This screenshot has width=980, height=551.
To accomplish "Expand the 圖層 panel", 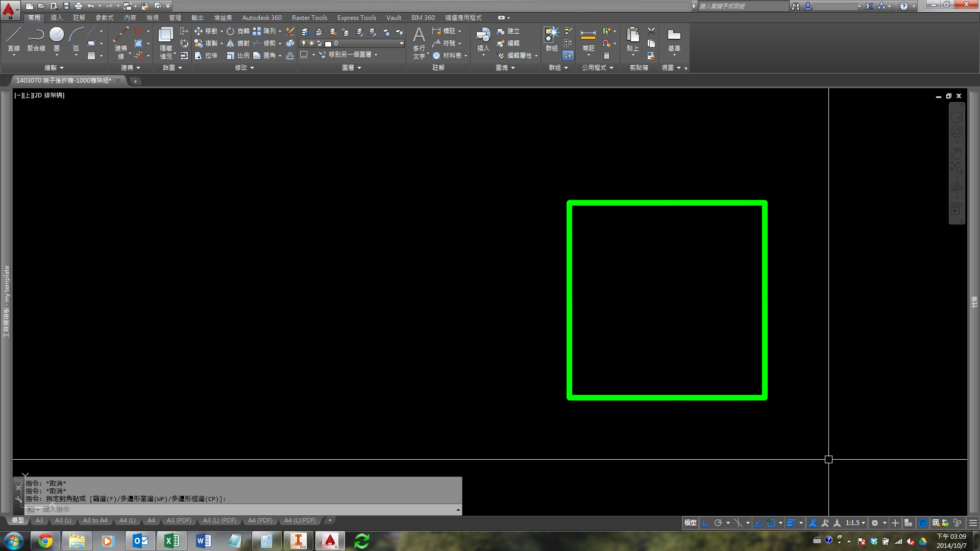I will (x=351, y=67).
